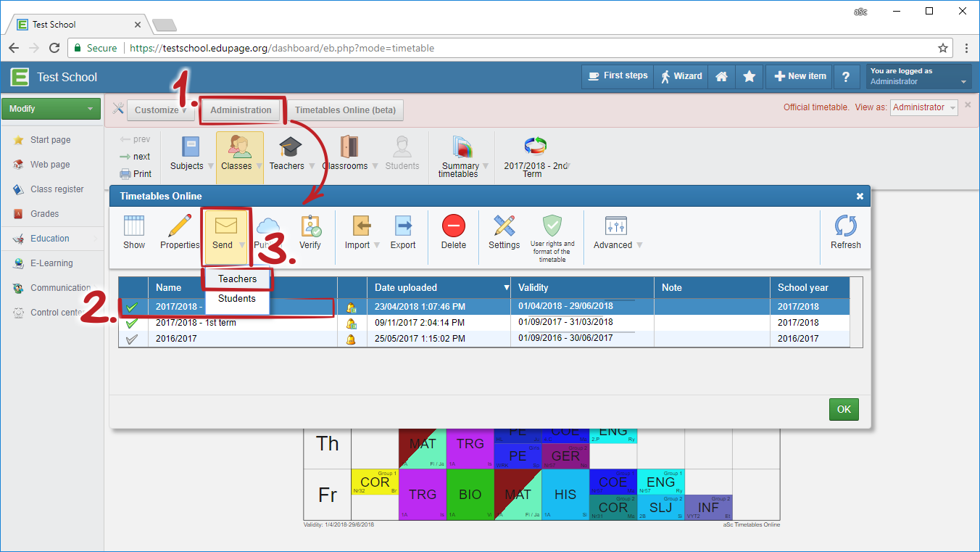Click the Export icon
The height and width of the screenshot is (552, 980).
tap(403, 226)
